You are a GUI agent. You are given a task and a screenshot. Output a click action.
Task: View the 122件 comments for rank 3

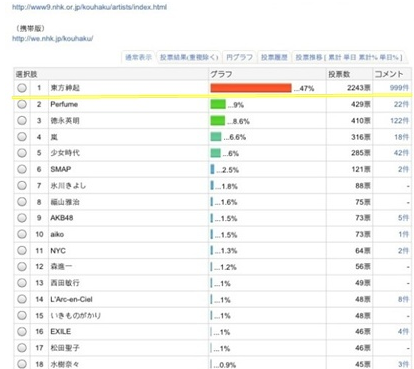pos(399,121)
